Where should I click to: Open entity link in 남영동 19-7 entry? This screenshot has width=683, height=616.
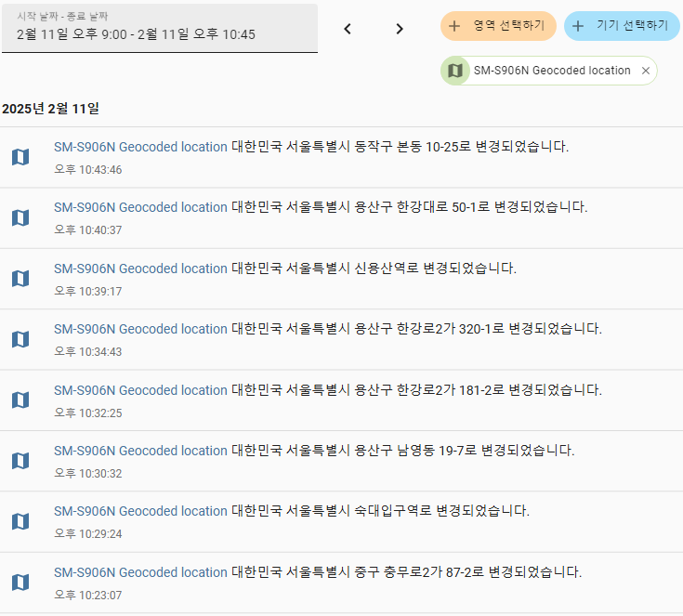(x=140, y=451)
